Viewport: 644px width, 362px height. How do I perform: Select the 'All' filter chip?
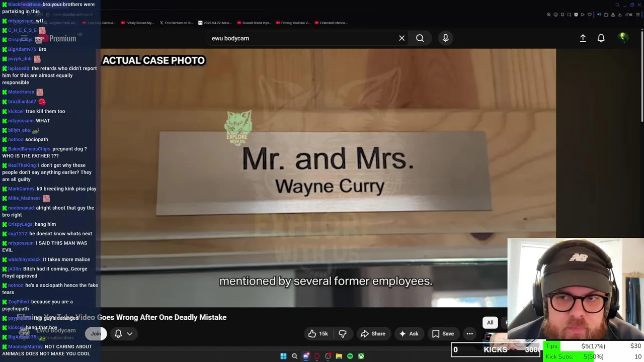[x=490, y=322]
